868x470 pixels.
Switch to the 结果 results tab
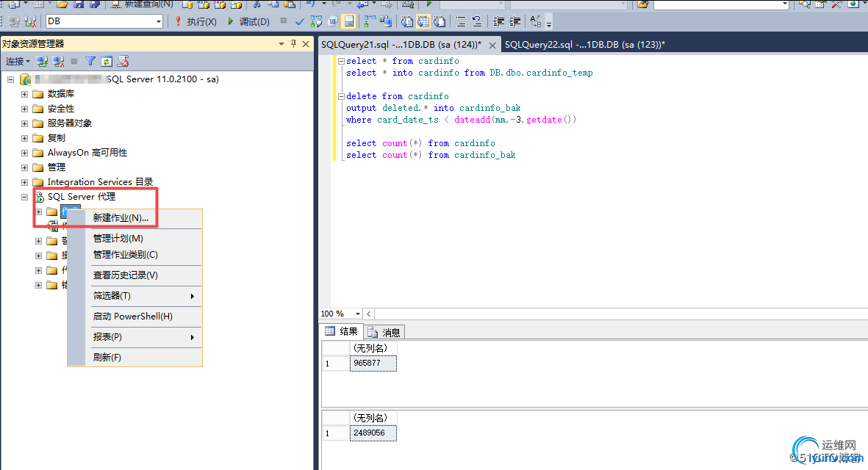coord(342,332)
